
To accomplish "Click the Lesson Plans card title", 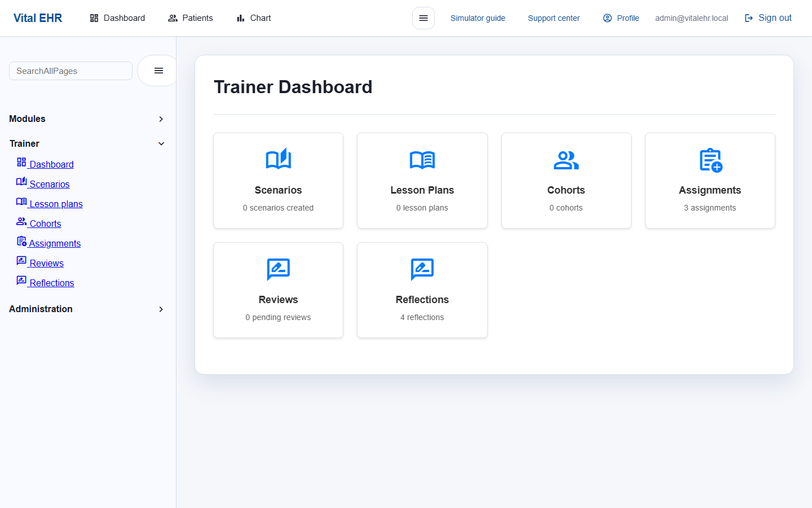I will [x=422, y=190].
